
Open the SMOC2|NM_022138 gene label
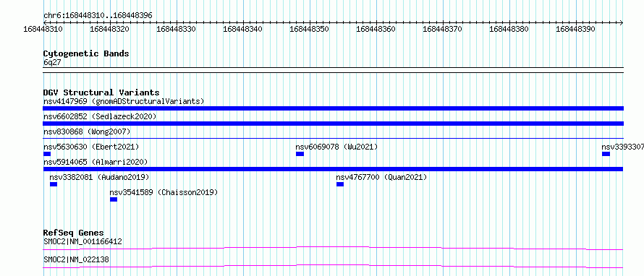point(76,259)
